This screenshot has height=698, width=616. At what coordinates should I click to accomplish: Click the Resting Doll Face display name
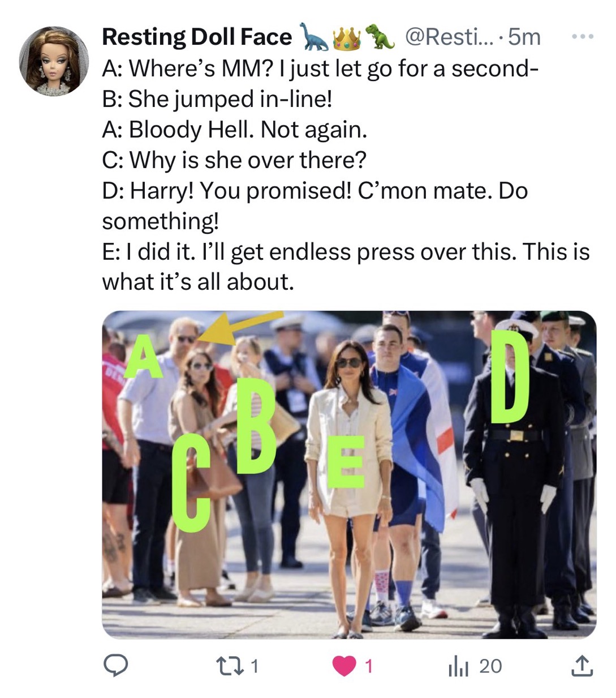[197, 37]
